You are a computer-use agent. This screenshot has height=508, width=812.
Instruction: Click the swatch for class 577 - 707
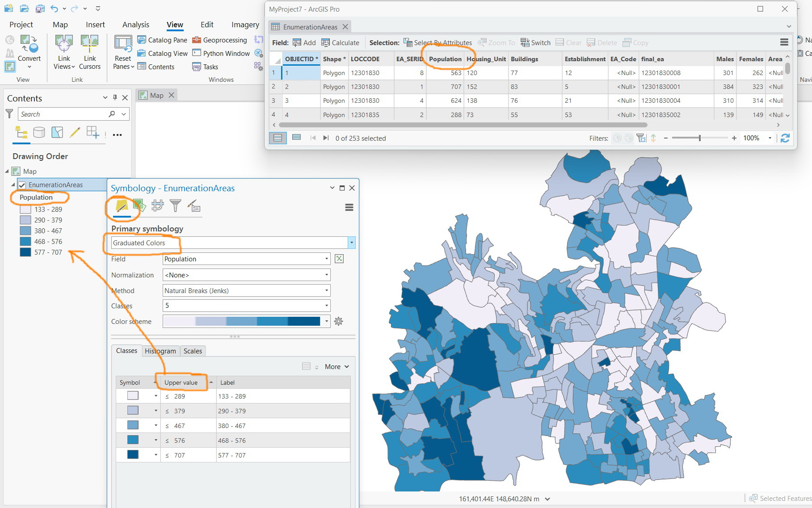133,455
